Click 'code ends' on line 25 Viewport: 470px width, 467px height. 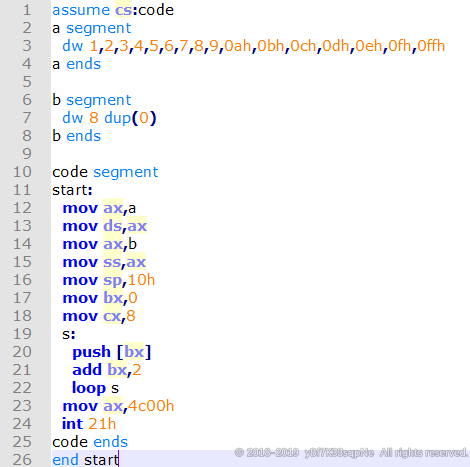pos(90,442)
